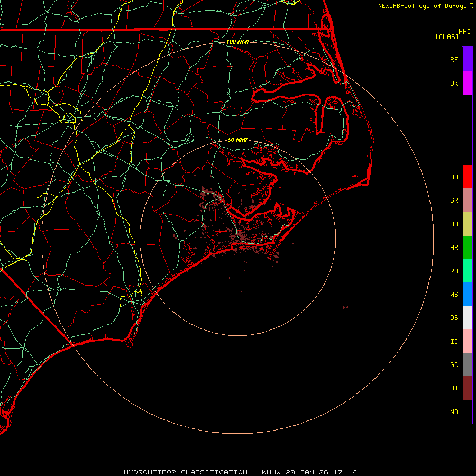Click the red HA color swatch

click(467, 177)
